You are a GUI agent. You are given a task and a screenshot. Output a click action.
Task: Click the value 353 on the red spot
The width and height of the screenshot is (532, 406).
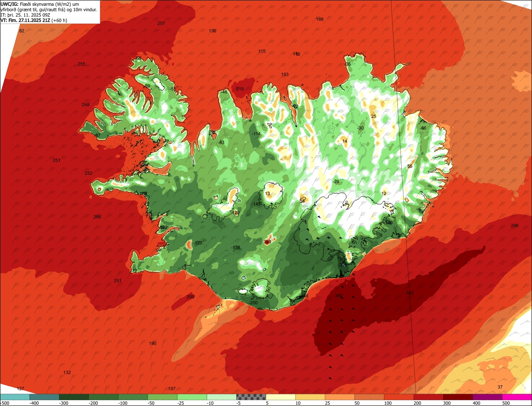[267, 242]
